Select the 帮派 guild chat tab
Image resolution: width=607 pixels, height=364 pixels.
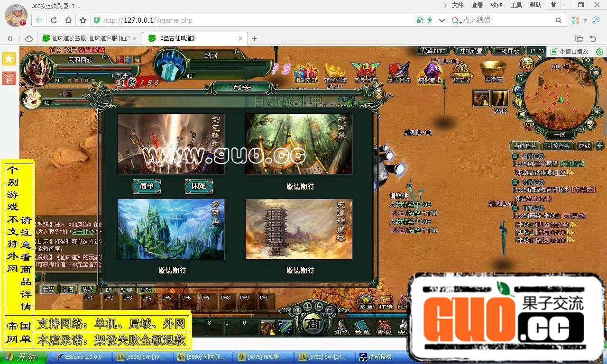[x=87, y=289]
